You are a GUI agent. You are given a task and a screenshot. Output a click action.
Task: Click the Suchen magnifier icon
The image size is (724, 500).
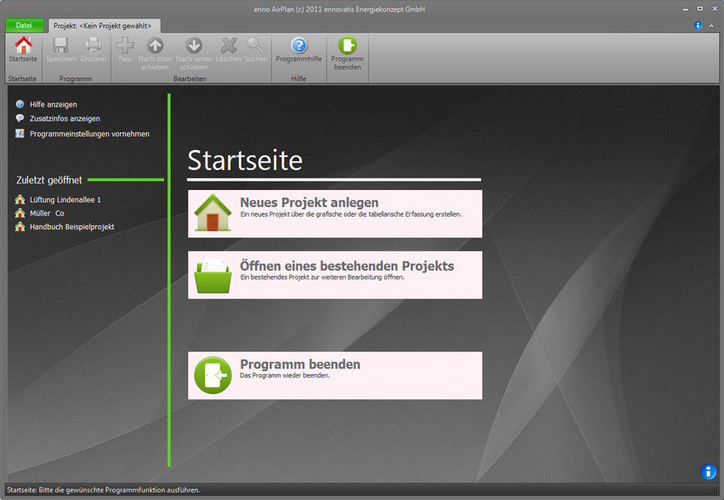(256, 48)
